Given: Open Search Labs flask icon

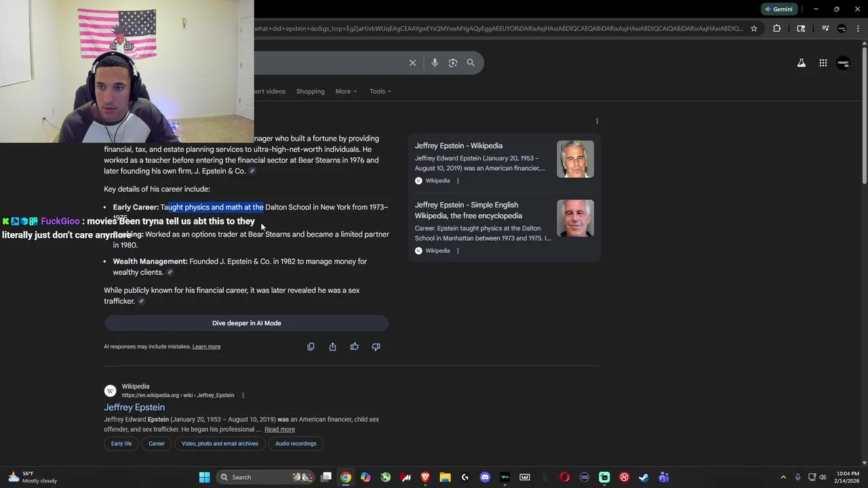Looking at the screenshot, I should (x=801, y=62).
